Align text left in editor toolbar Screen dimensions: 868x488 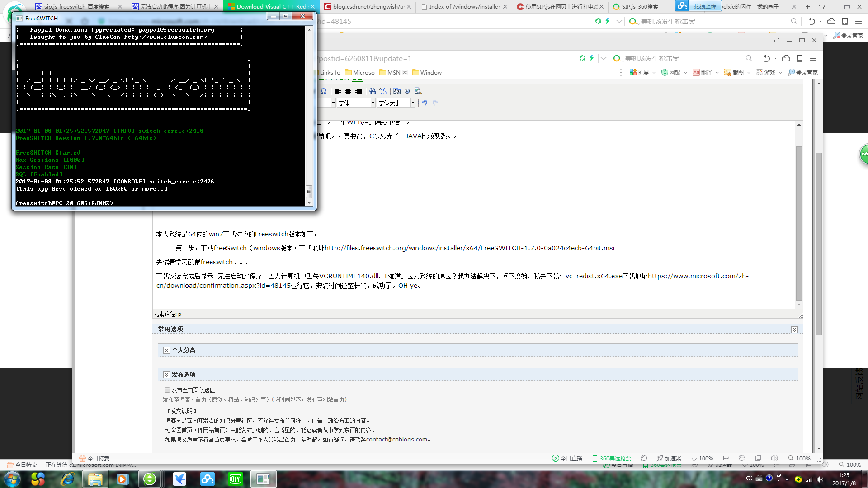coord(337,91)
